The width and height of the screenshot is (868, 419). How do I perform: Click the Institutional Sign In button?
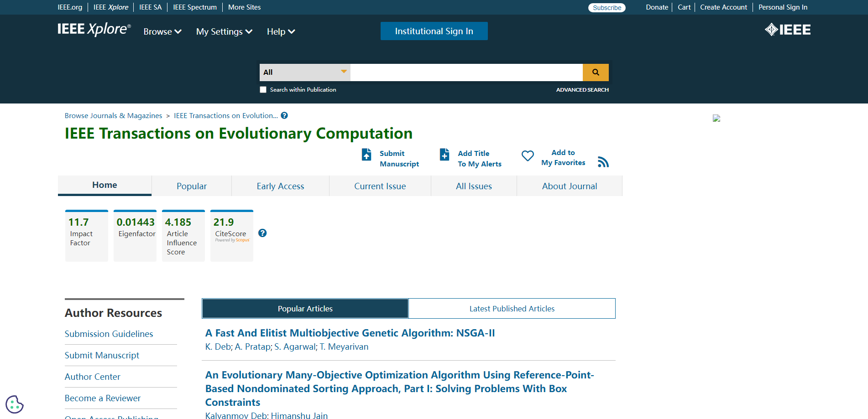coord(434,31)
